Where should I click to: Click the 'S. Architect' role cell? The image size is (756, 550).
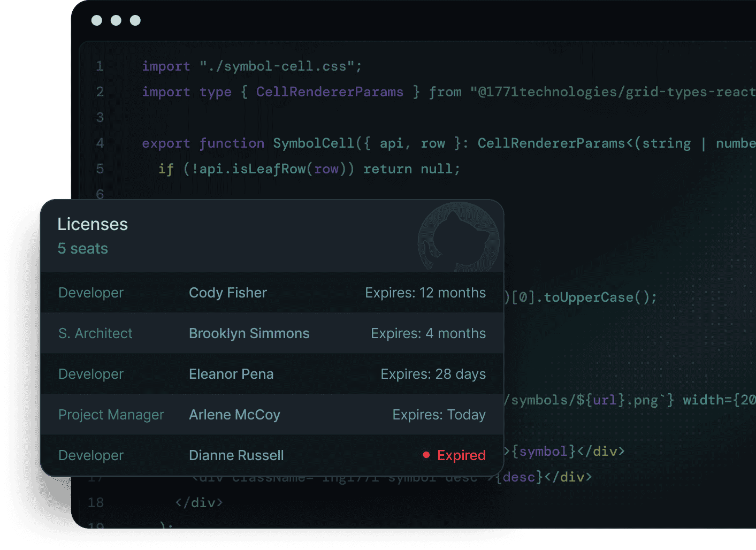pyautogui.click(x=95, y=333)
